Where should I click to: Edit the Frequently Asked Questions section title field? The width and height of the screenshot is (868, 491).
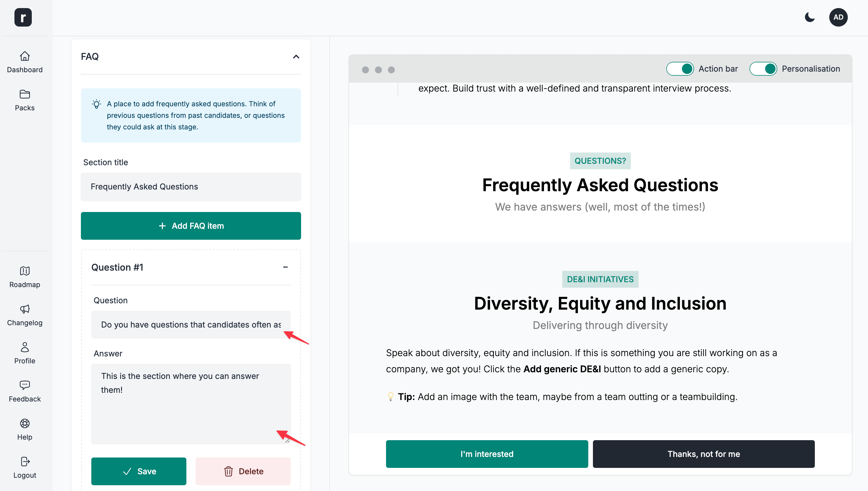click(191, 187)
